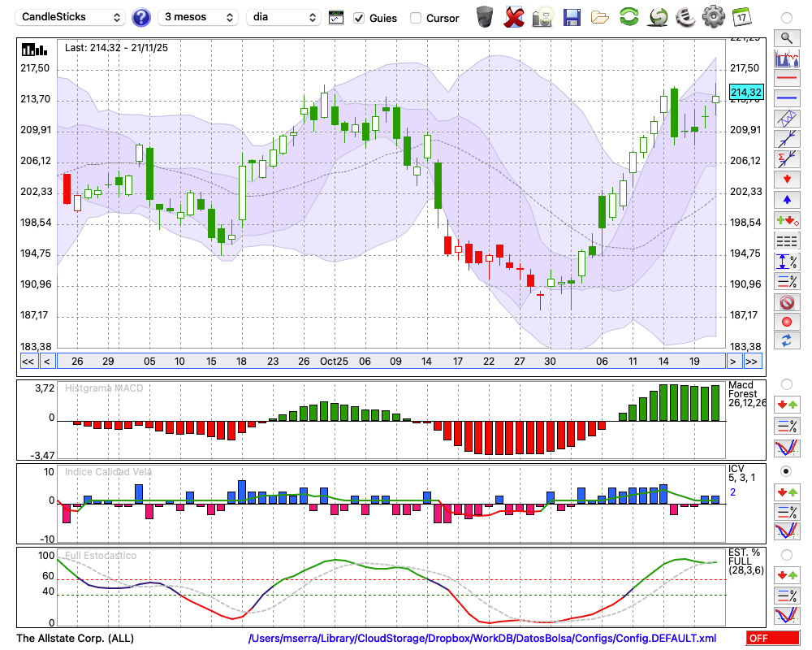Open the CandleSticks chart type dropdown
The image size is (812, 650).
click(71, 17)
